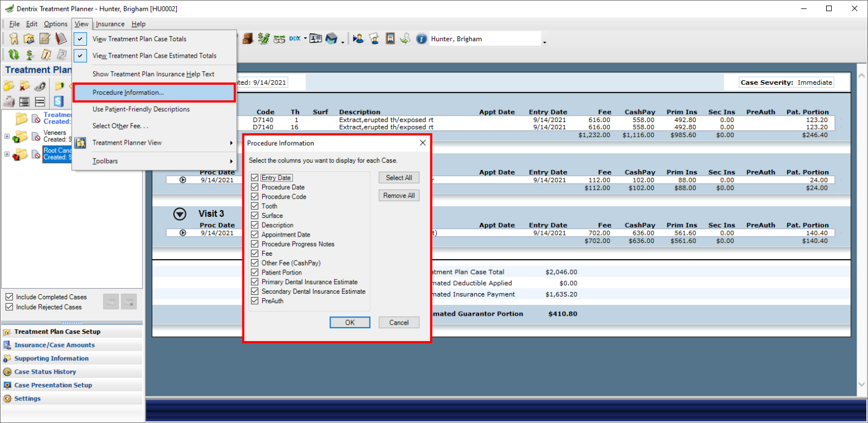This screenshot has height=423, width=868.
Task: Click the chain link cases icon
Action: pos(40,86)
